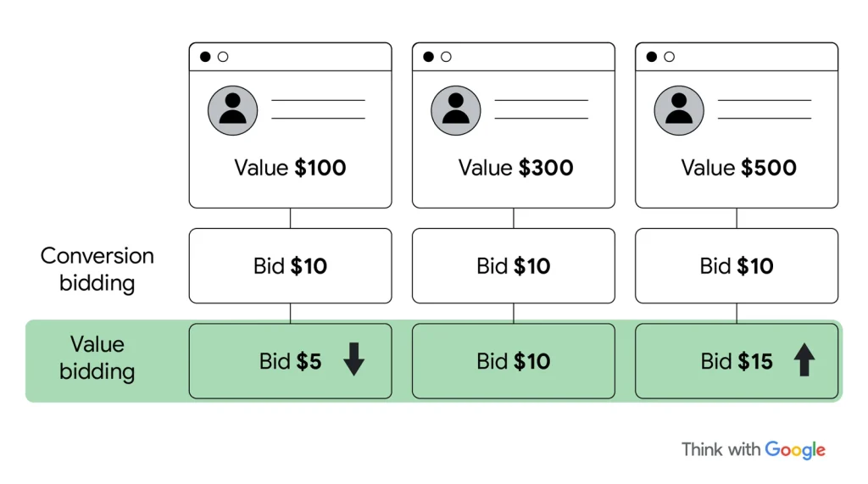868x484 pixels.
Task: Click the filled black dot on the $500 window
Action: (651, 57)
